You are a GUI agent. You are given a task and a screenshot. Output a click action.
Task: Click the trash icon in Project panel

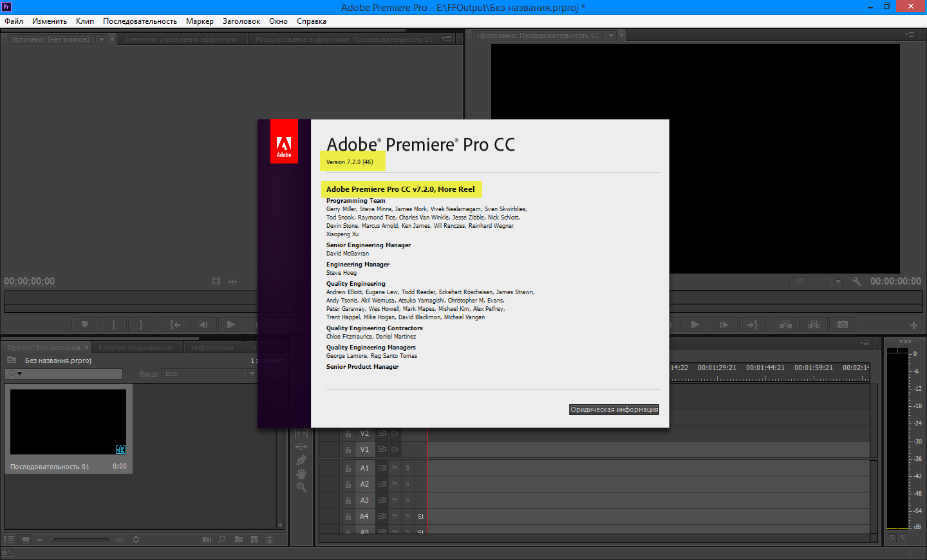click(x=270, y=539)
